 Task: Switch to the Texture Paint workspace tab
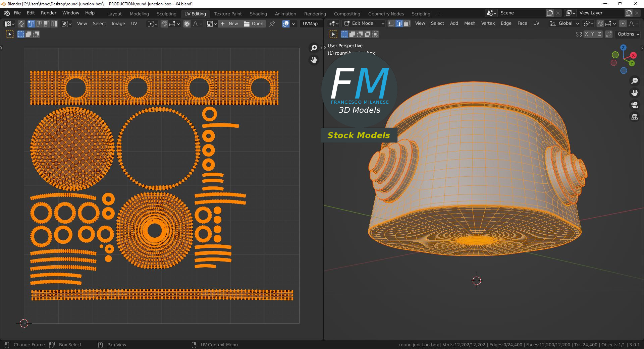click(228, 14)
